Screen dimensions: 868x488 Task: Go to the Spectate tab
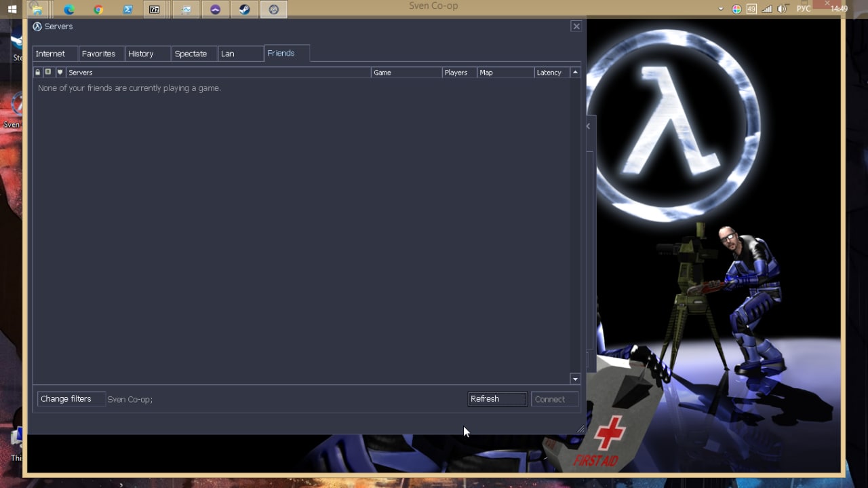point(194,54)
